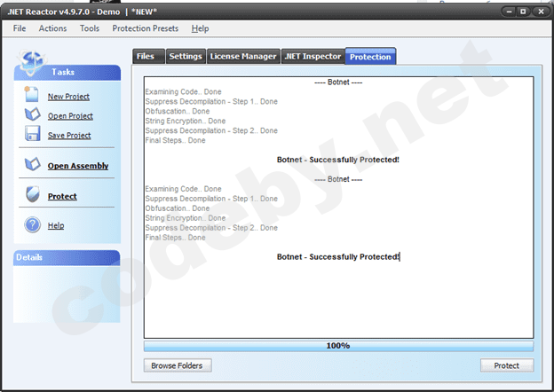This screenshot has width=554, height=392.
Task: Click the New Project document icon
Action: [x=32, y=95]
